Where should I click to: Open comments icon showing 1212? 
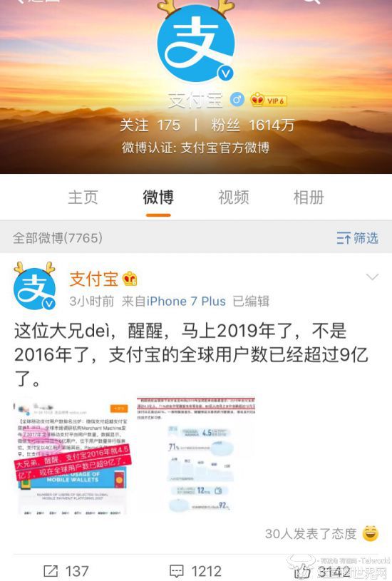[x=176, y=570]
